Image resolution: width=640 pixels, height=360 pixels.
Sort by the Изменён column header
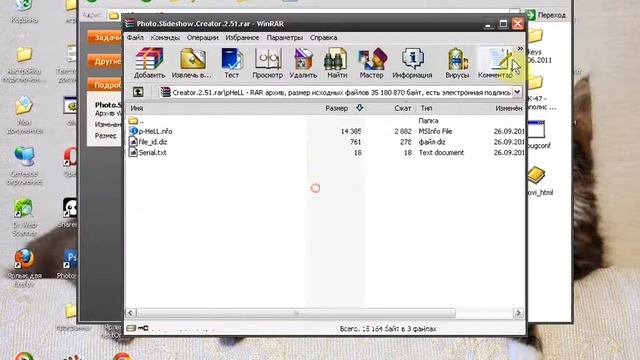coord(509,108)
